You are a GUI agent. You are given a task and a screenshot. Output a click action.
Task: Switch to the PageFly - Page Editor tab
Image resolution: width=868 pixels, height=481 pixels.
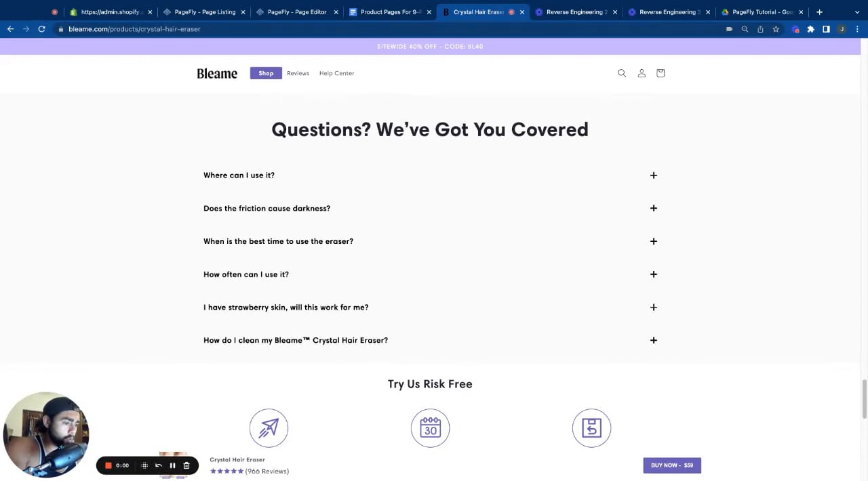(x=297, y=12)
